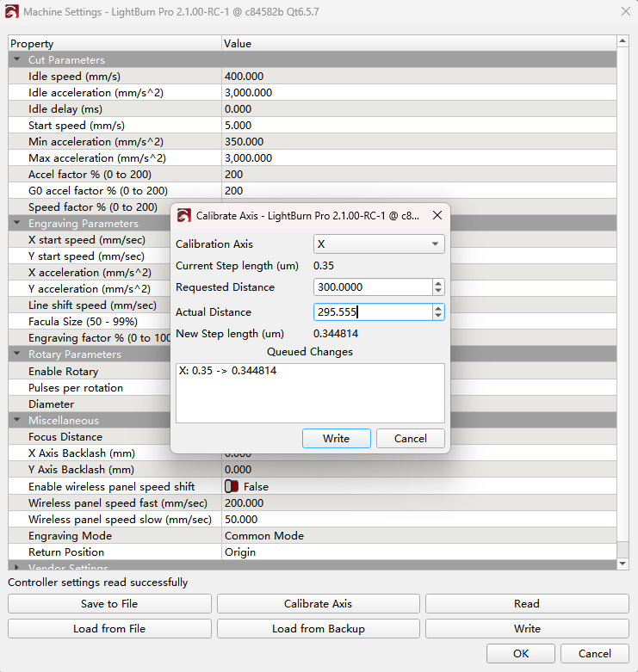This screenshot has width=638, height=672.
Task: Decrease Requested Distance with down arrow
Action: tap(438, 292)
